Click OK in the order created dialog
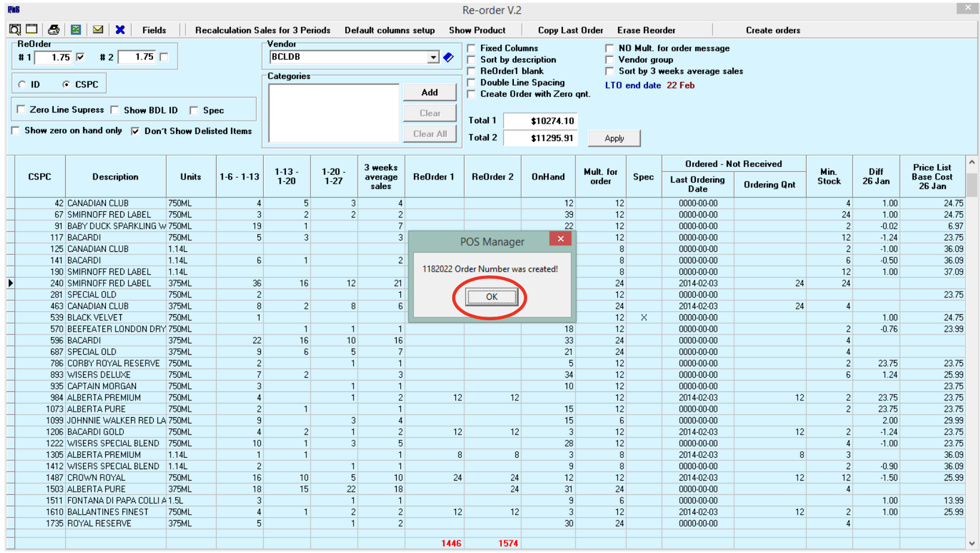This screenshot has height=553, width=980. (x=492, y=297)
